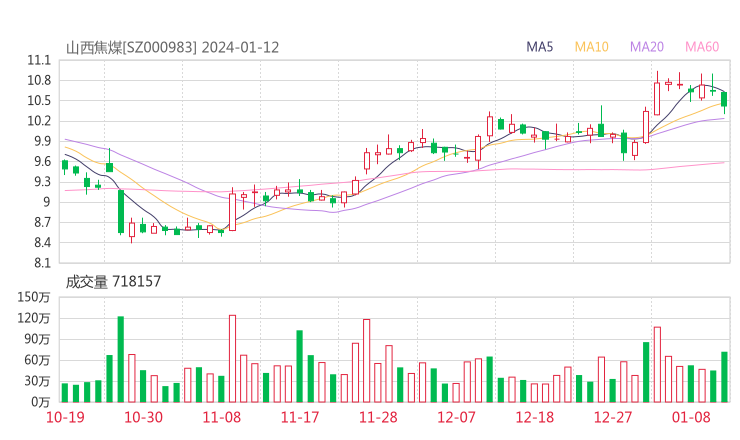The image size is (740, 440).
Task: Click the 120万 volume axis label
Action: click(34, 318)
